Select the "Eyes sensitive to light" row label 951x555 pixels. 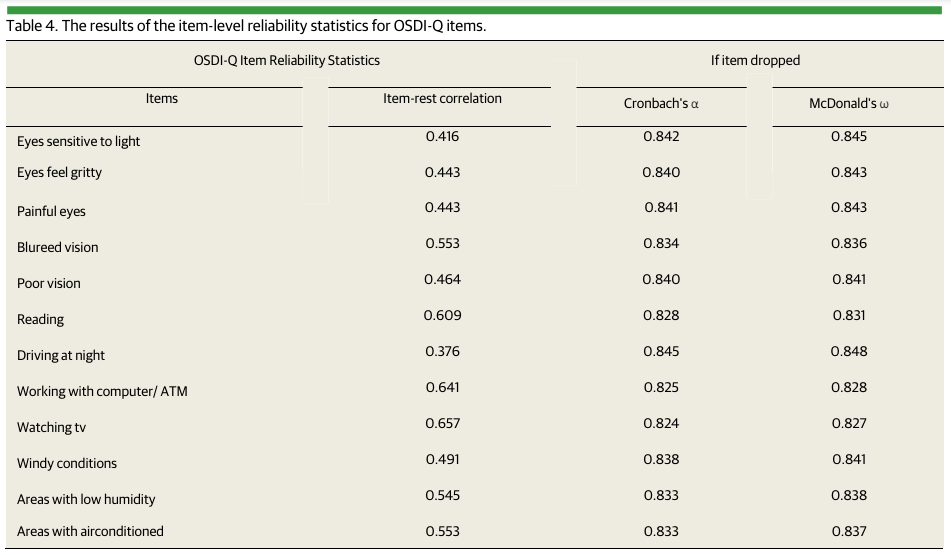78,142
